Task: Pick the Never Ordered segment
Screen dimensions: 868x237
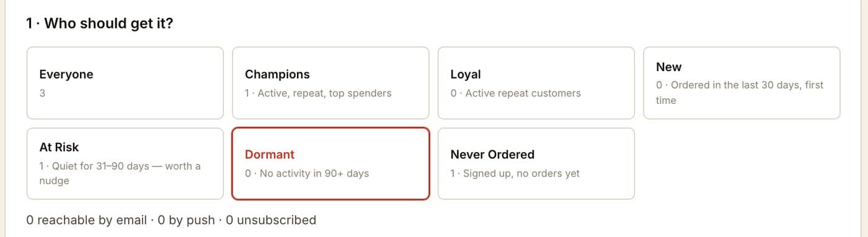Action: [x=536, y=163]
